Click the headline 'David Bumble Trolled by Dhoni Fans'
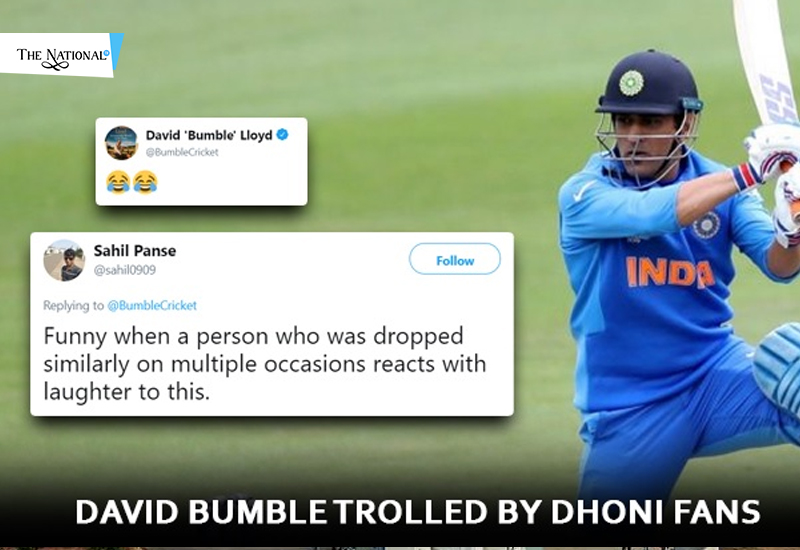Screen dimensions: 800x550 tap(418, 512)
